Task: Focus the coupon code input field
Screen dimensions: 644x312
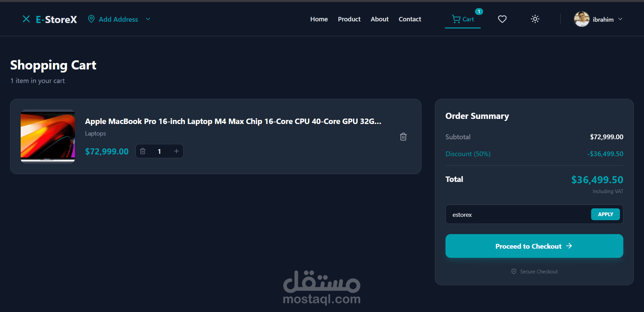Action: pos(518,214)
